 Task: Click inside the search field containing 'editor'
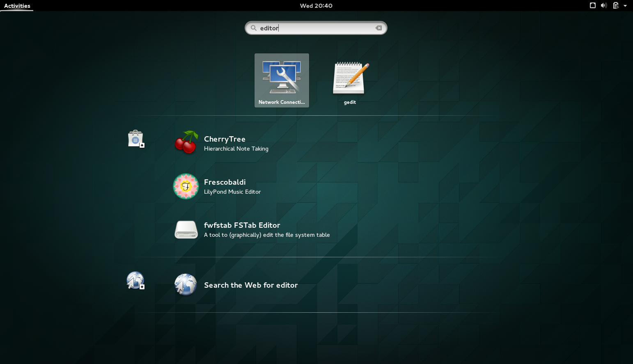point(316,28)
